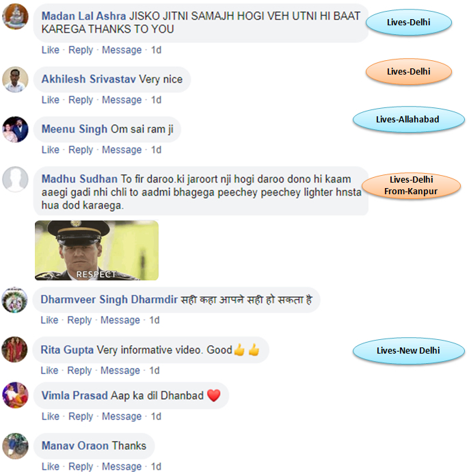Screen dimensions: 469x476
Task: Open Madhu Sudhan's default silhouette avatar
Action: coord(15,179)
